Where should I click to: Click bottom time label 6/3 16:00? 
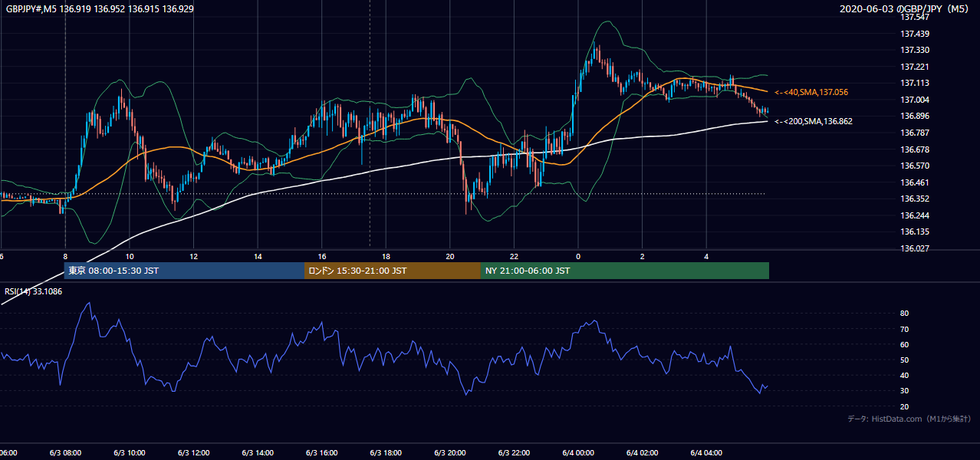[x=321, y=452]
